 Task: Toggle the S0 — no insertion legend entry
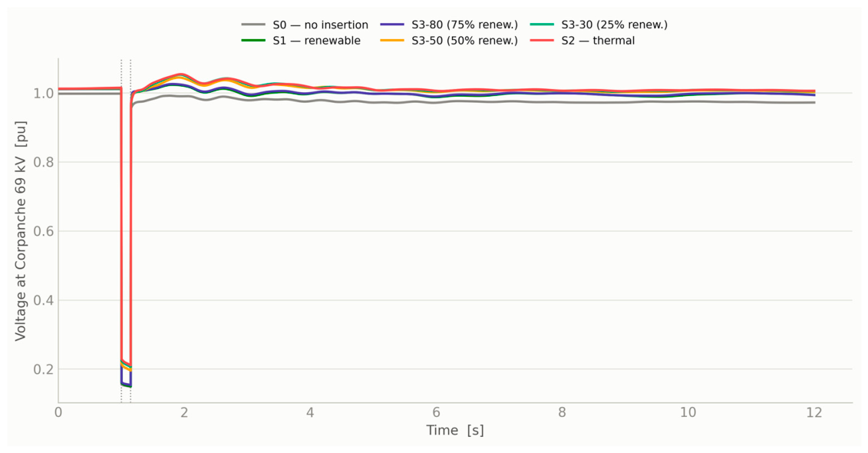click(305, 25)
